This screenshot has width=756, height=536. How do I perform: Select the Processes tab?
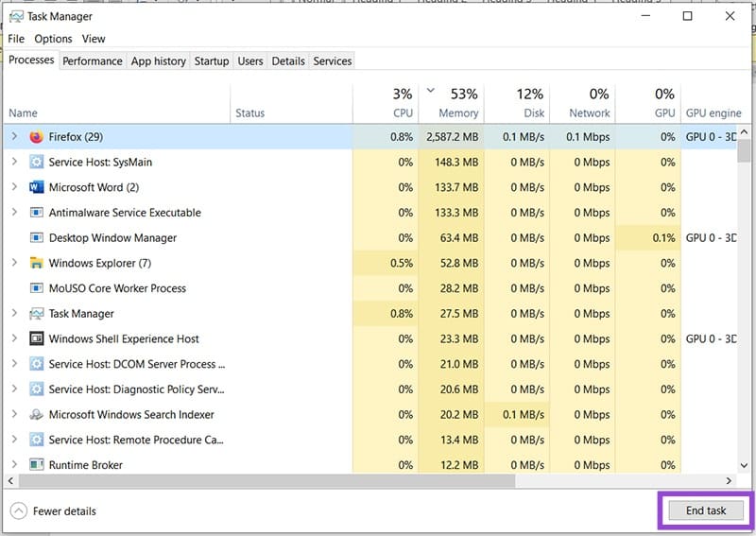coord(31,60)
